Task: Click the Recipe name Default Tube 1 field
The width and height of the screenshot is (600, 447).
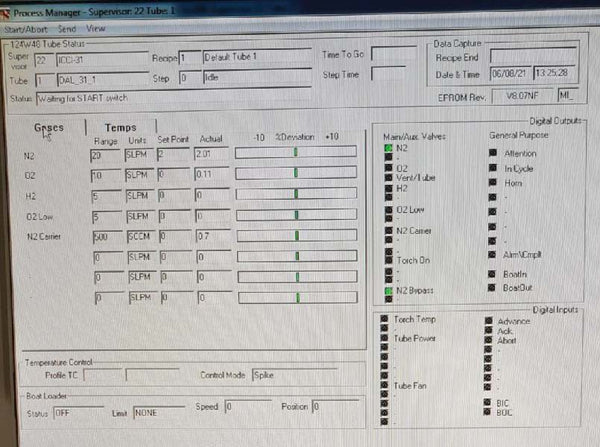Action: (257, 57)
